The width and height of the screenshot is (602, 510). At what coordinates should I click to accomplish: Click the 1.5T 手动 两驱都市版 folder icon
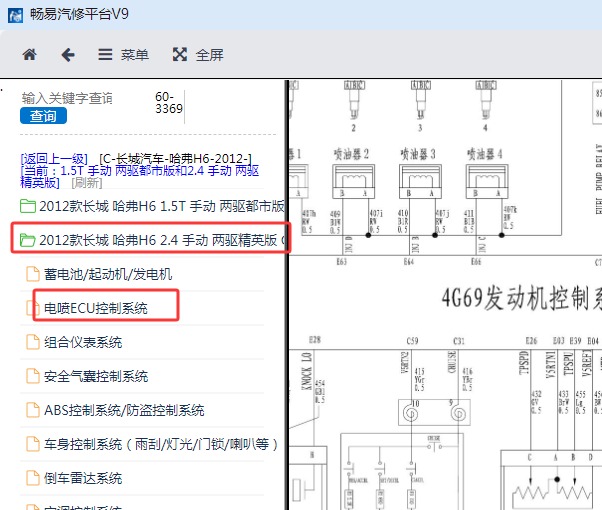click(x=28, y=206)
